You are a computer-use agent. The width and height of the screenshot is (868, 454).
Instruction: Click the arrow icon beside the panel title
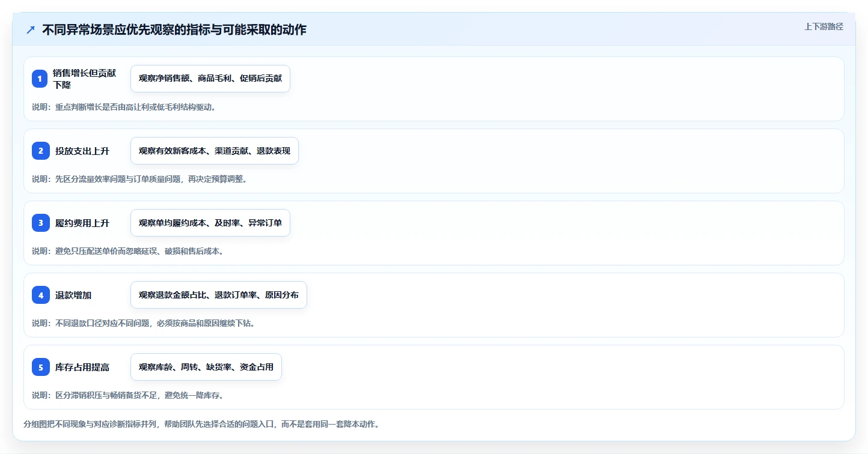(31, 29)
